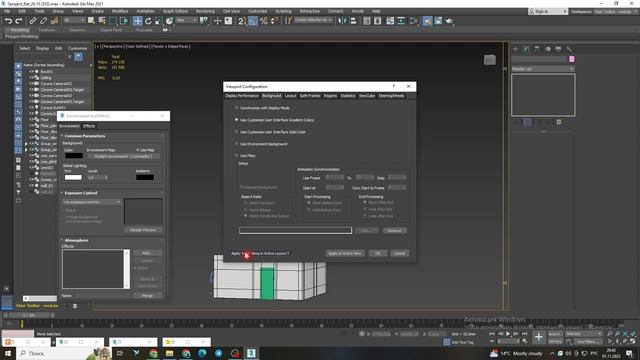
Task: Click Cancel in Viewport Configuration
Action: (x=399, y=253)
